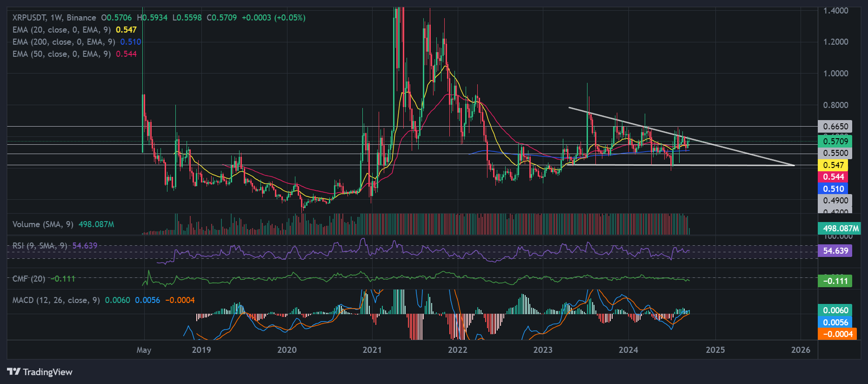
Task: Click the blue 0.0056 MACD line label
Action: [836, 322]
